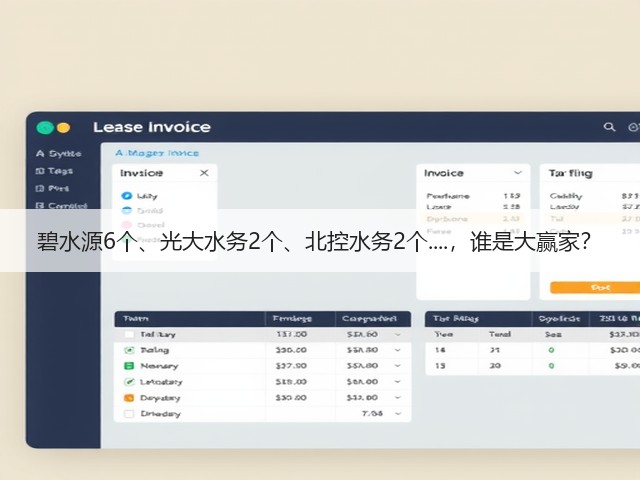Click the title of the rightmost top panel
Screen dimensions: 640x480
click(570, 173)
